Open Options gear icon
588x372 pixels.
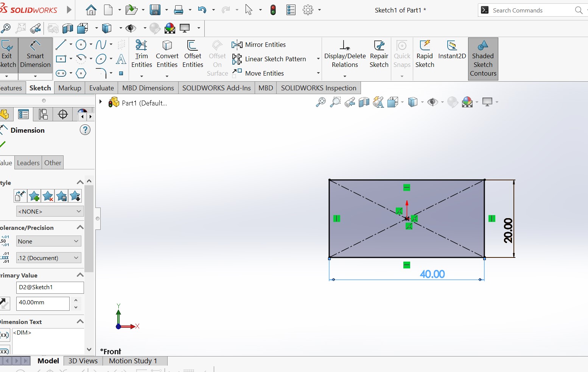click(308, 10)
